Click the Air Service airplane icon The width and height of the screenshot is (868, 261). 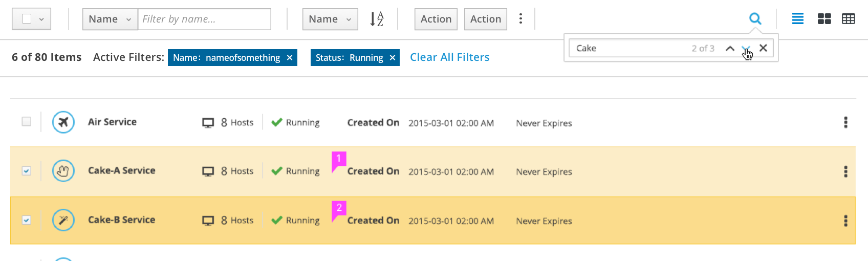click(x=63, y=122)
